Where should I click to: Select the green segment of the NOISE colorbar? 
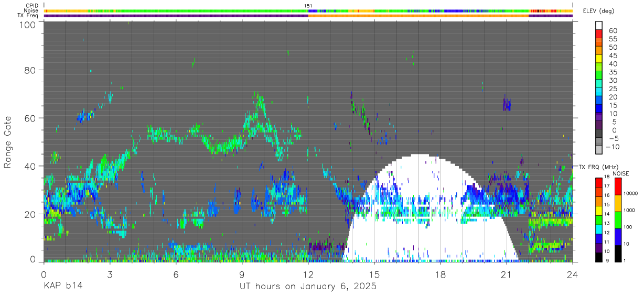(x=618, y=220)
